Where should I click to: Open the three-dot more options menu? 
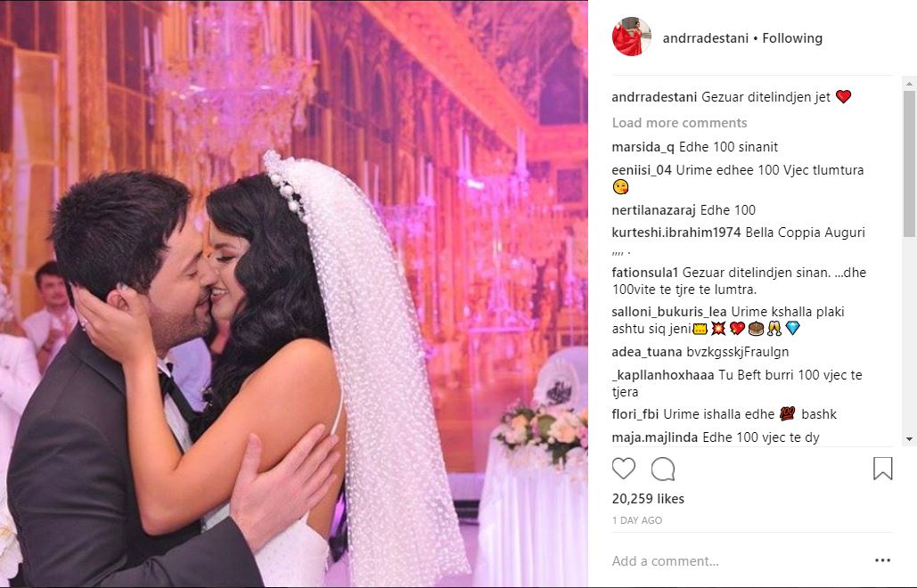tap(882, 560)
